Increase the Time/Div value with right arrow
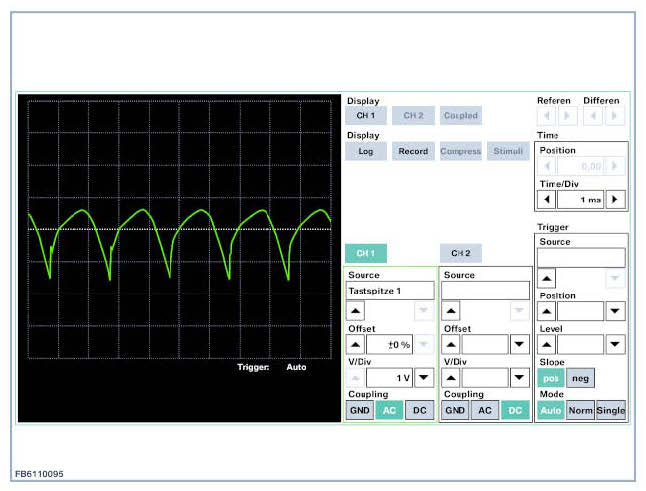 click(x=616, y=199)
